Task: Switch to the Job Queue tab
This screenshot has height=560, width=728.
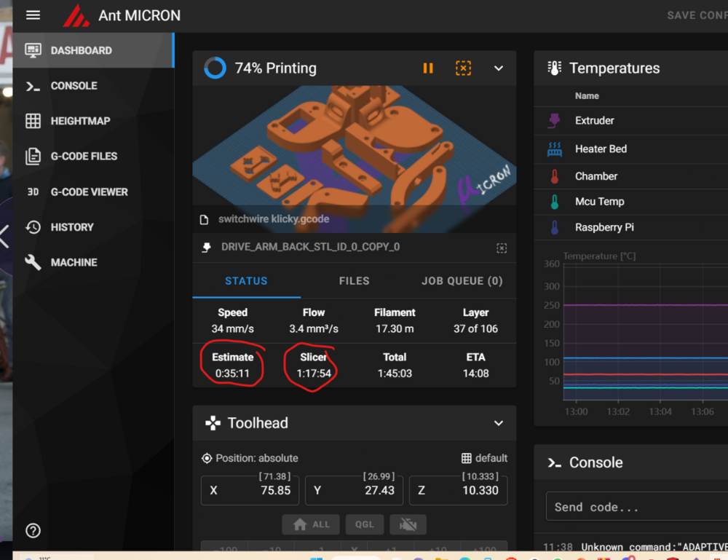Action: (462, 281)
